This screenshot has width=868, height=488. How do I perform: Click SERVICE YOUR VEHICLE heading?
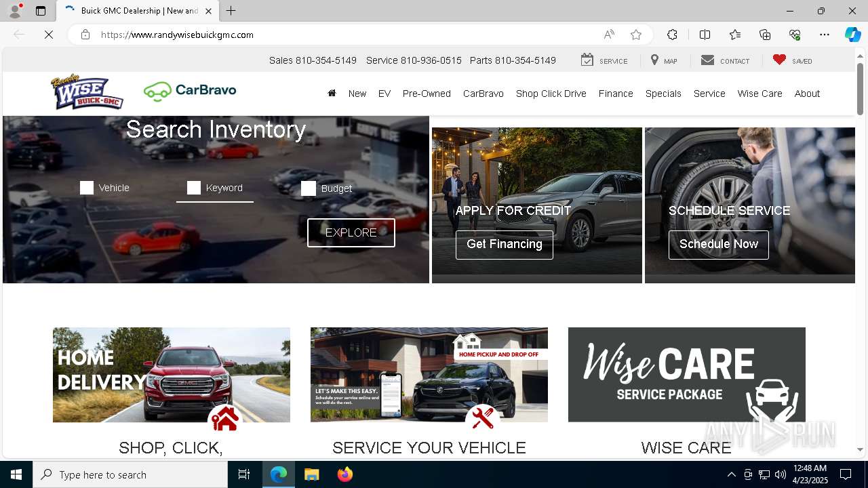[x=429, y=448]
